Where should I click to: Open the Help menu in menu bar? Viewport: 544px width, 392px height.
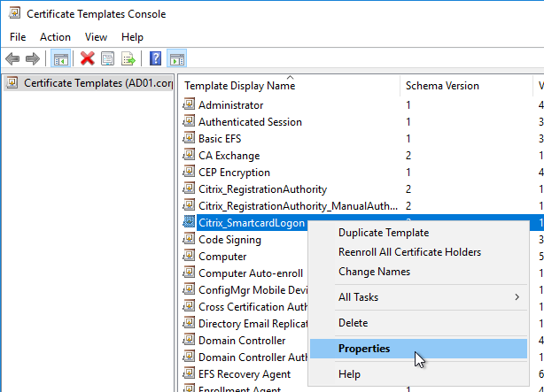[132, 37]
